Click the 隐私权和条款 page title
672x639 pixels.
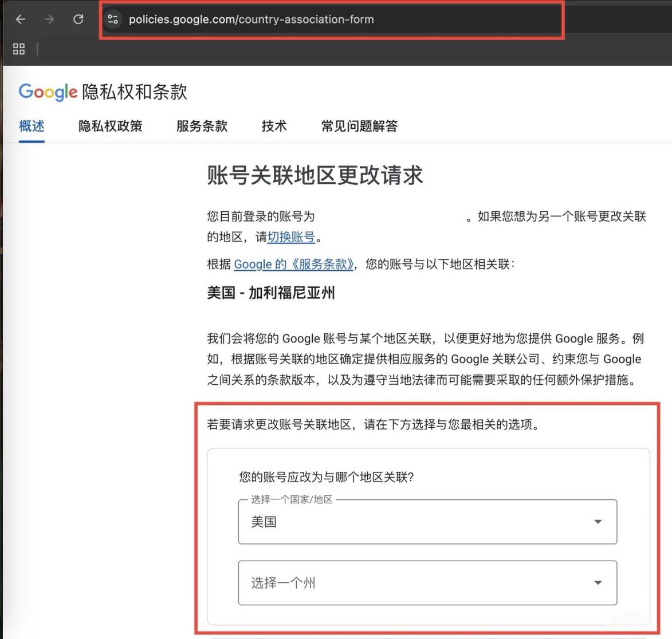coord(135,92)
